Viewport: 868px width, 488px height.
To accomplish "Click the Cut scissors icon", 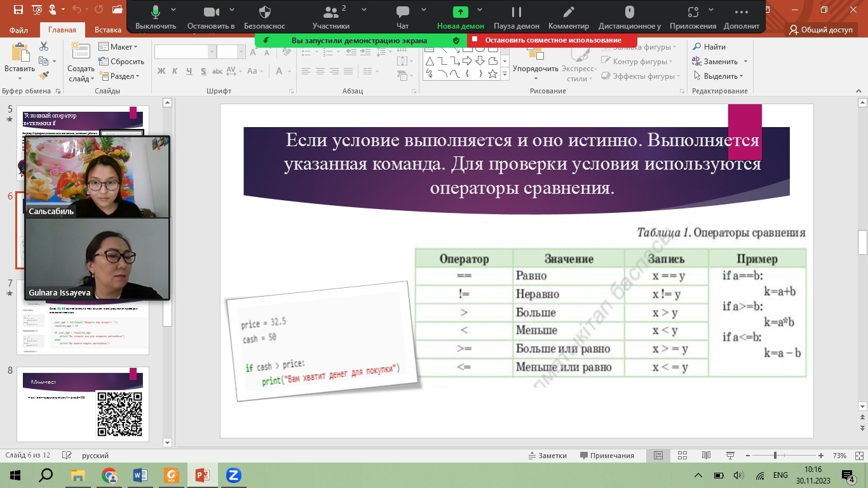I will (44, 46).
